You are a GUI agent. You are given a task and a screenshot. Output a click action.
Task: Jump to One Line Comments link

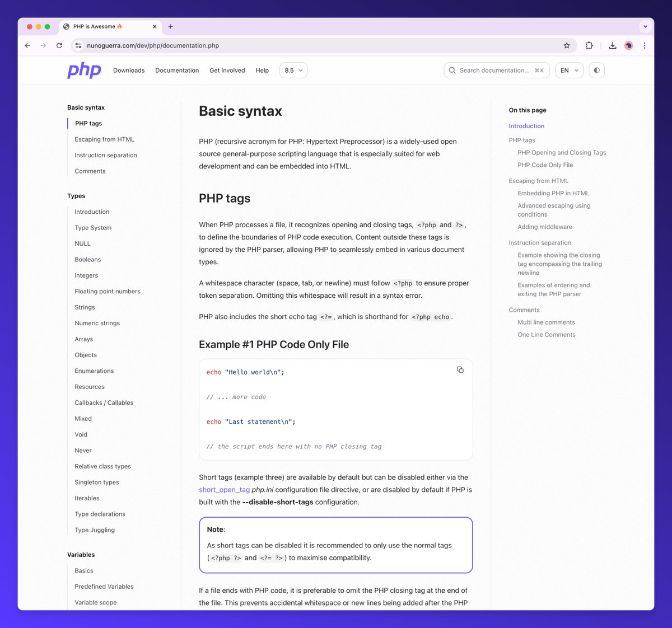tap(547, 335)
